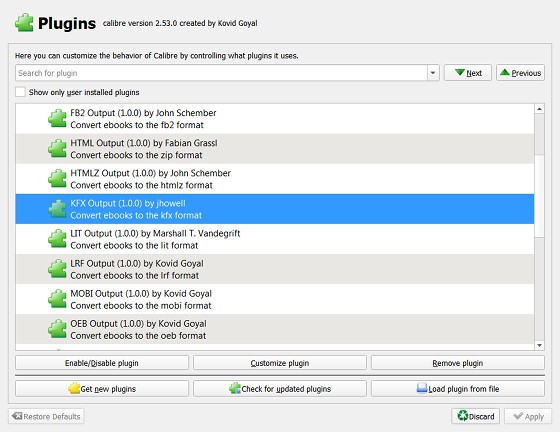Viewport: 560px width, 432px height.
Task: Click 'Convert ebooks to the fb2 format' text
Action: pyautogui.click(x=137, y=125)
